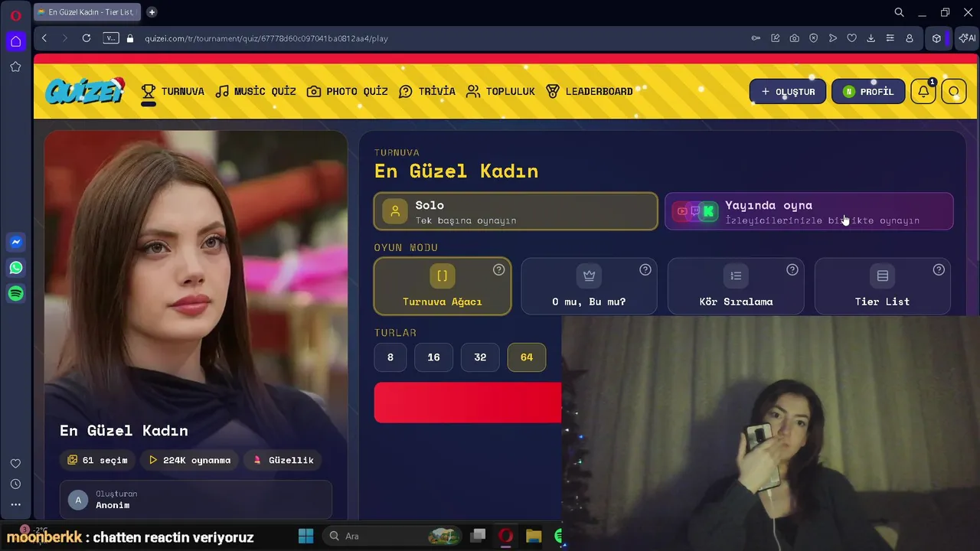Viewport: 980px width, 551px height.
Task: Show help for Tier List mode
Action: click(x=939, y=269)
